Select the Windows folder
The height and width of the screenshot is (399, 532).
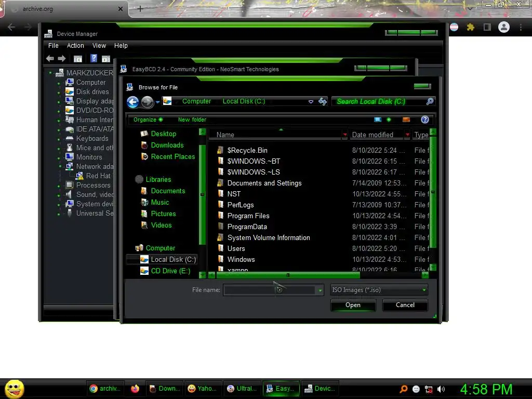(x=241, y=260)
